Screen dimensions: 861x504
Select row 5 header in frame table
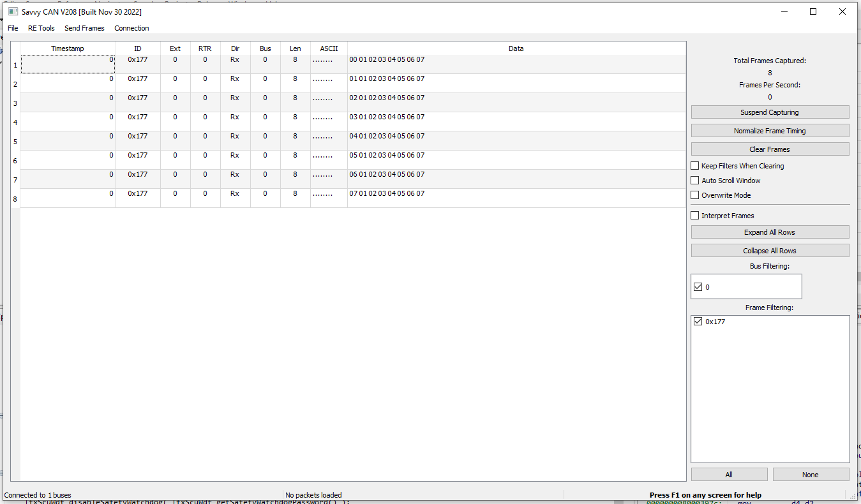tap(15, 142)
